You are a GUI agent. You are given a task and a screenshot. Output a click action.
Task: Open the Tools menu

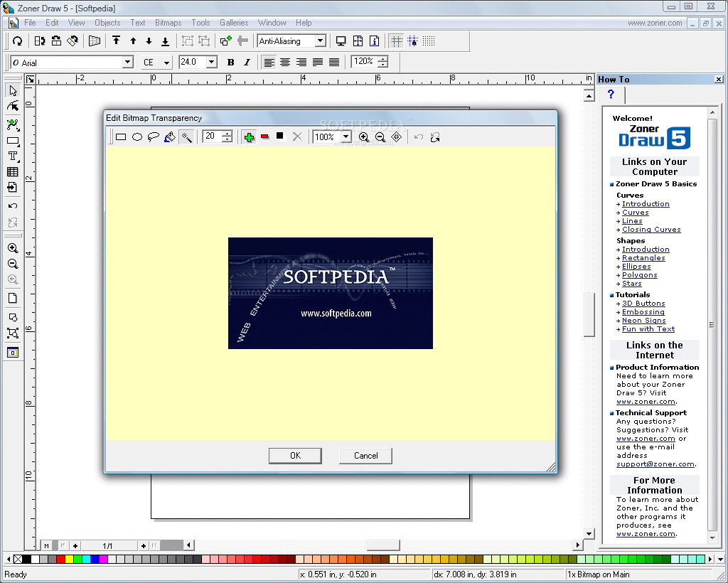pos(200,22)
